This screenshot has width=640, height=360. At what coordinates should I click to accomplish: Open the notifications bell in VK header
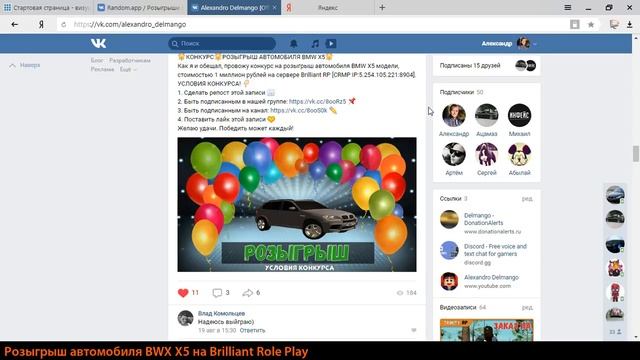293,44
